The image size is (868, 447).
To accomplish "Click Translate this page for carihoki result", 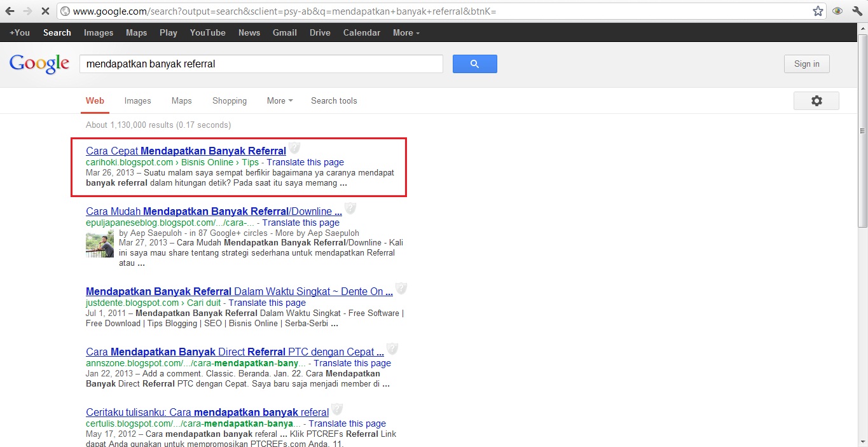I will point(305,162).
